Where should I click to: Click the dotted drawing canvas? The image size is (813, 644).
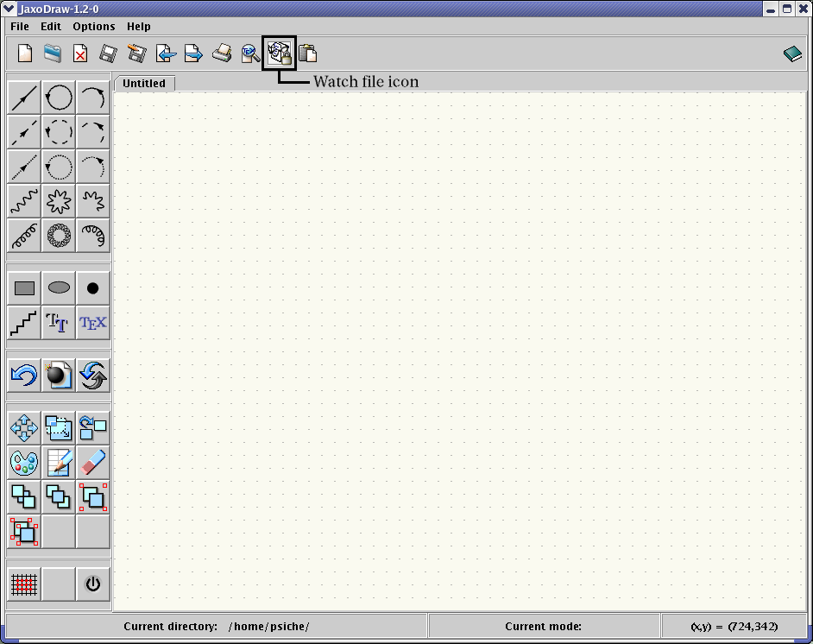point(459,351)
